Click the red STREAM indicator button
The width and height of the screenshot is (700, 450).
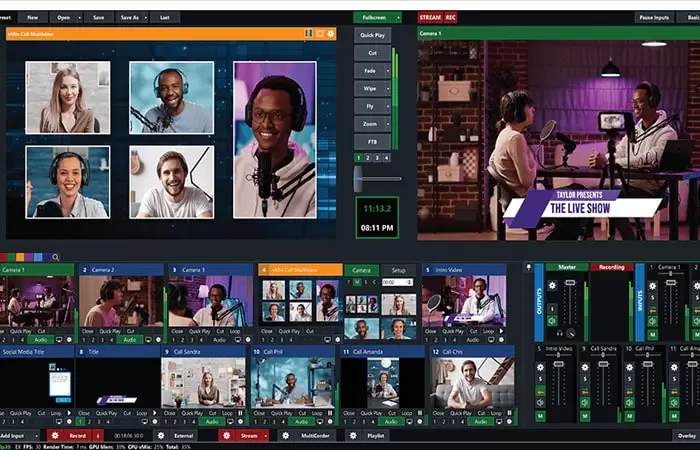click(x=430, y=17)
